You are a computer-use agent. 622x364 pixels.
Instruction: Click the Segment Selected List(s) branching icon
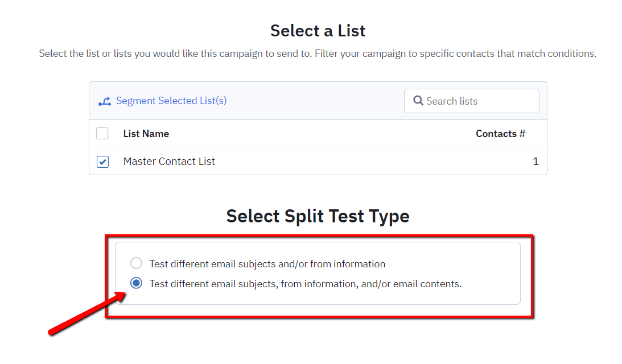[x=105, y=100]
